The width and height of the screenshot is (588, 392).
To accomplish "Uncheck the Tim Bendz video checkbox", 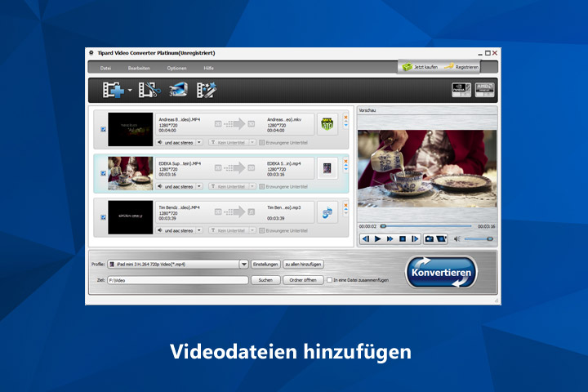I will point(104,217).
